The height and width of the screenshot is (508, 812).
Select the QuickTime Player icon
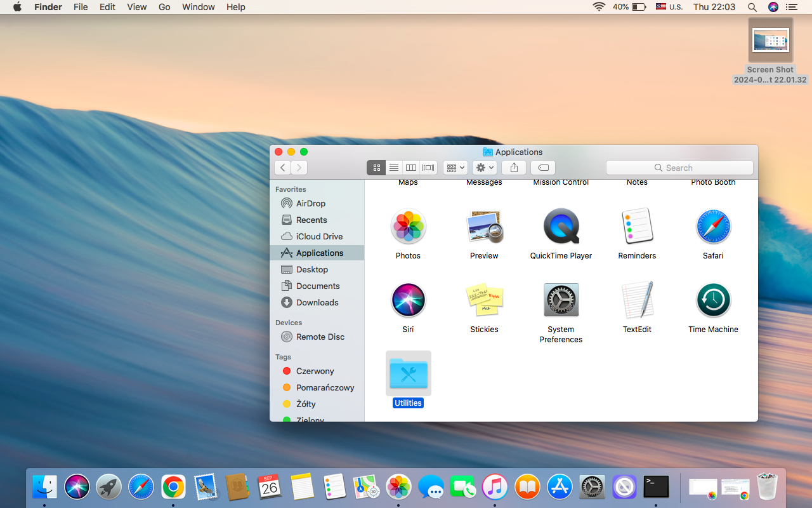561,227
